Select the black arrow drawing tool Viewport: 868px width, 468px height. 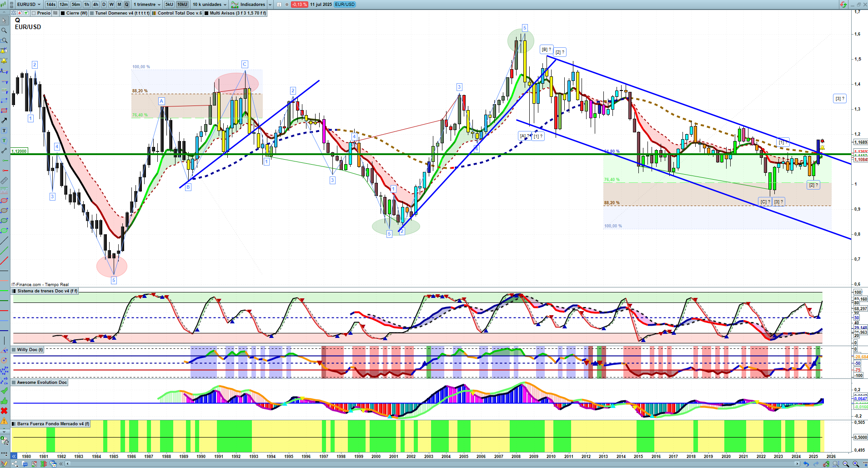[x=4, y=121]
